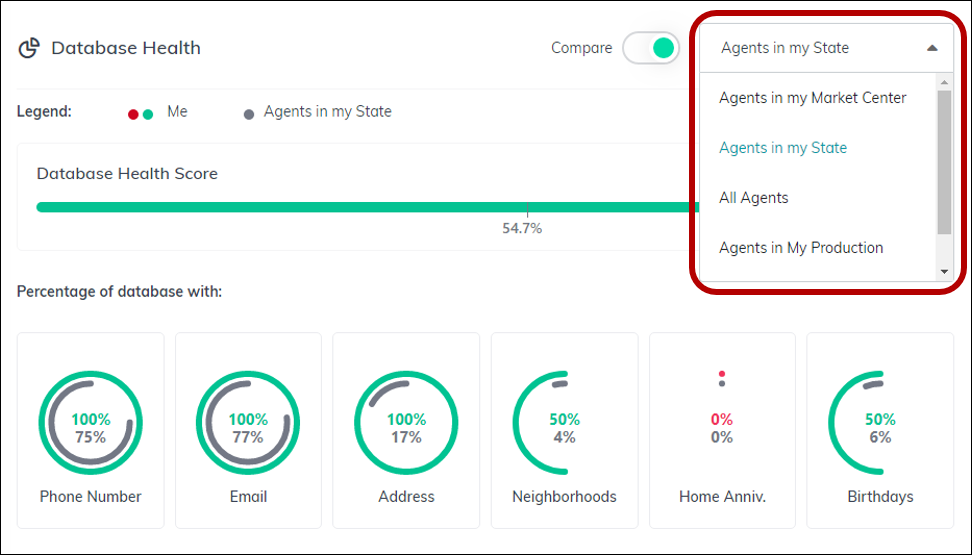Pick highlighted Agents in my State option
Screen dimensions: 972x555
click(783, 148)
